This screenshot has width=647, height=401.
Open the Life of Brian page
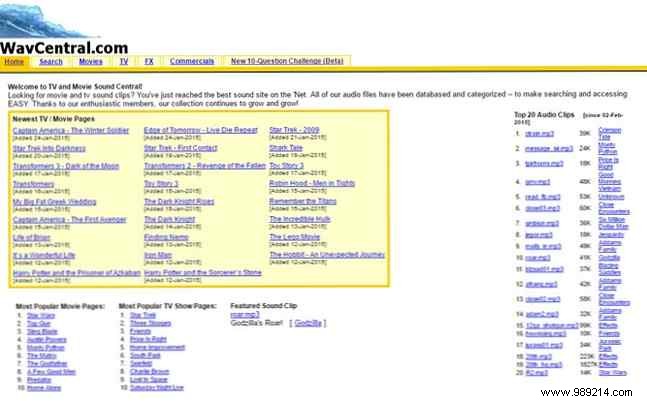click(31, 238)
